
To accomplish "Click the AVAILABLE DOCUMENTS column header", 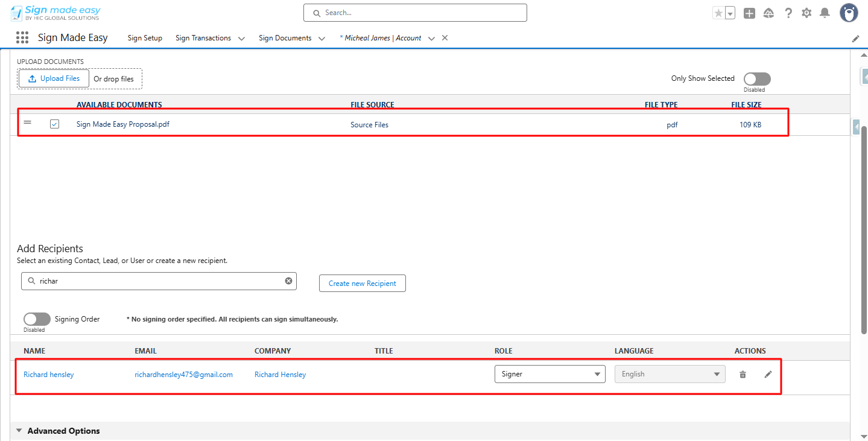I will pyautogui.click(x=119, y=105).
